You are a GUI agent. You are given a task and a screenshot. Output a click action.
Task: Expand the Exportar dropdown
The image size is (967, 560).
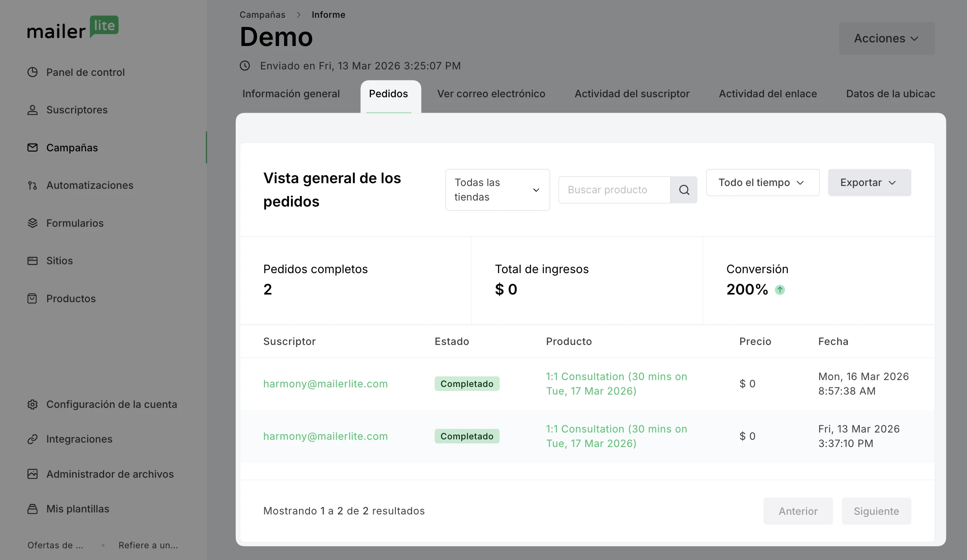[869, 182]
